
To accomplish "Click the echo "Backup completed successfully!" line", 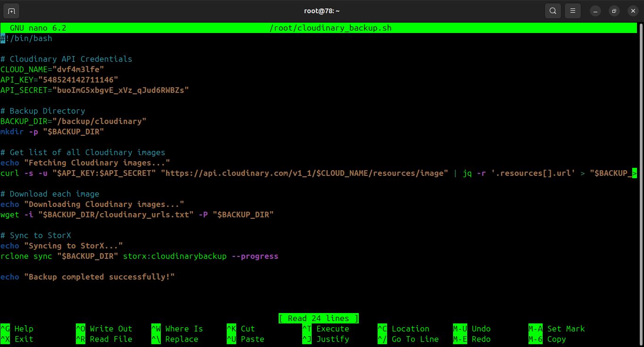I will (88, 277).
